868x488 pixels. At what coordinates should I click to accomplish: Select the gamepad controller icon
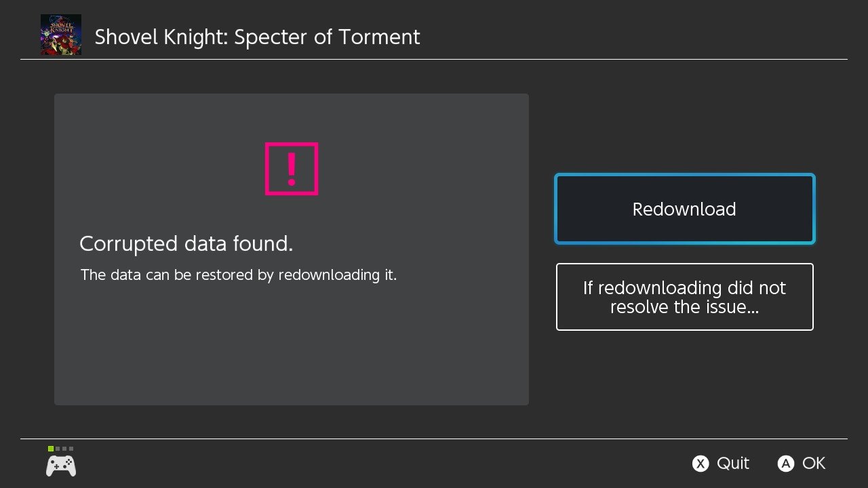(61, 466)
